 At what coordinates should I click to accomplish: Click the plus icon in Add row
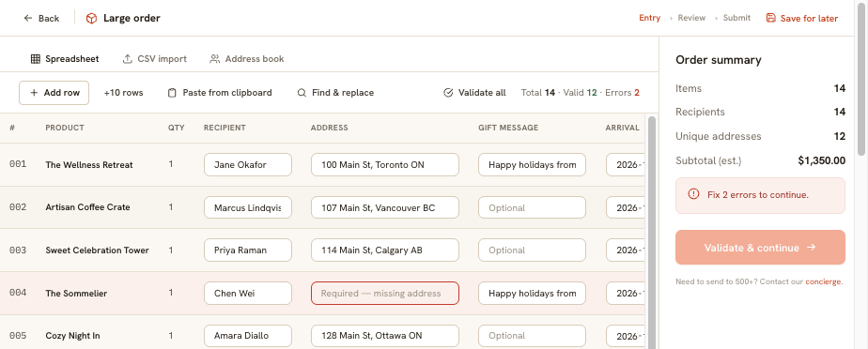[x=34, y=93]
